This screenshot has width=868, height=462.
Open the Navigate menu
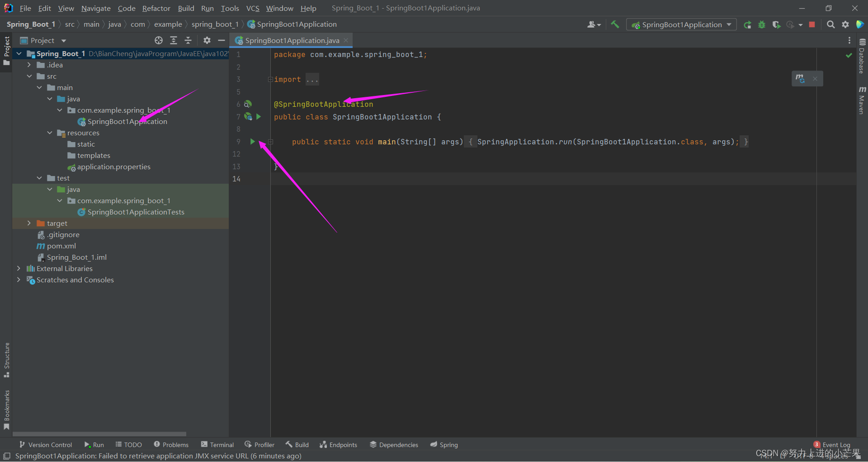click(x=96, y=8)
